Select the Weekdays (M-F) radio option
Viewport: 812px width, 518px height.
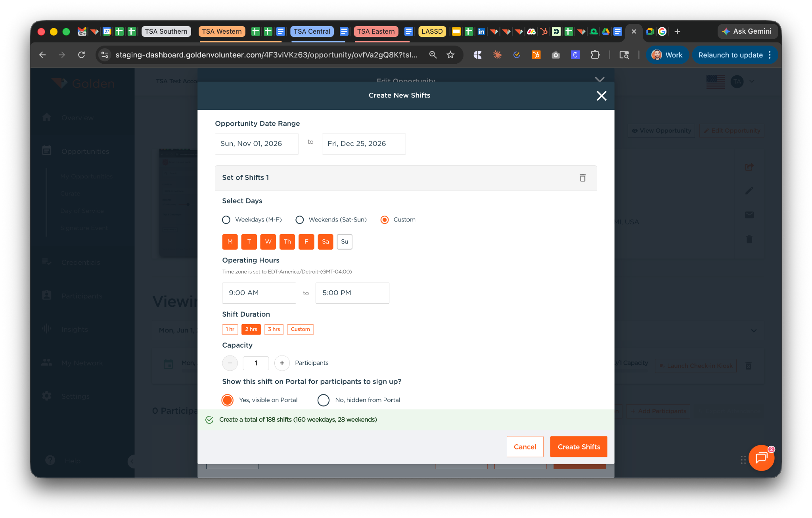coord(226,220)
